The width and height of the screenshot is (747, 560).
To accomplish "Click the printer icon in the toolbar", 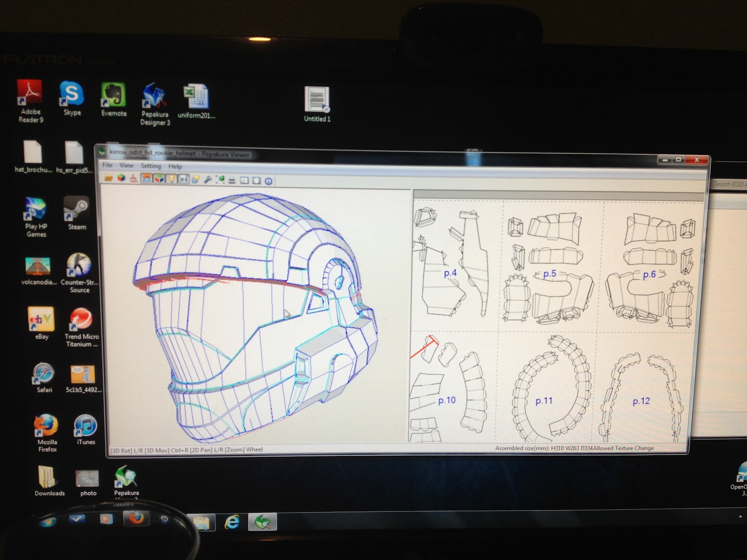I will click(232, 180).
